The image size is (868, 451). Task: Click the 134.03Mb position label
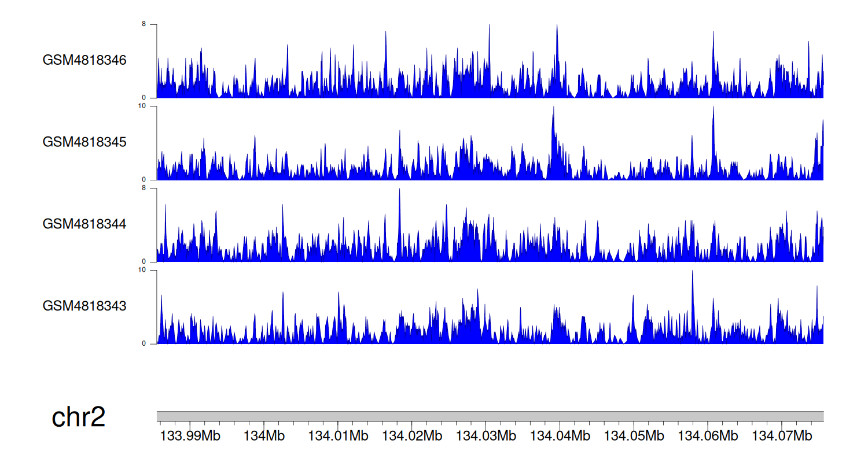coord(486,435)
